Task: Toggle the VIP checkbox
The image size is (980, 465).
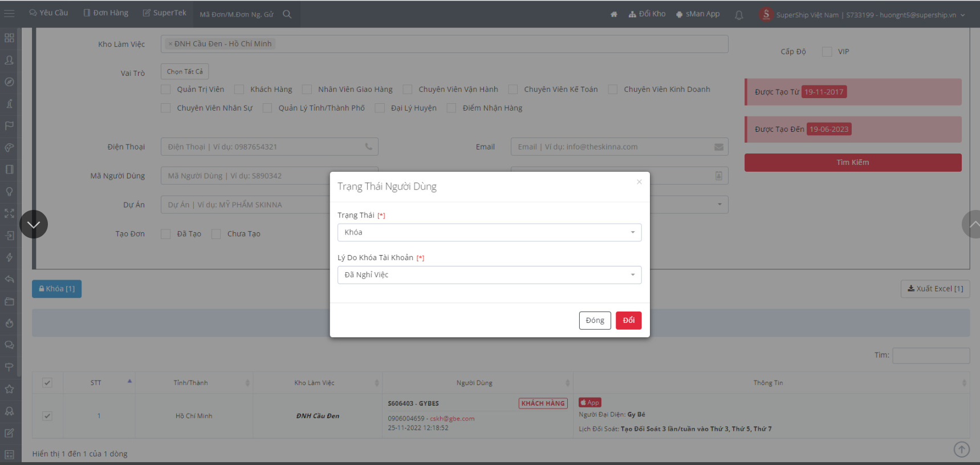Action: pos(827,51)
